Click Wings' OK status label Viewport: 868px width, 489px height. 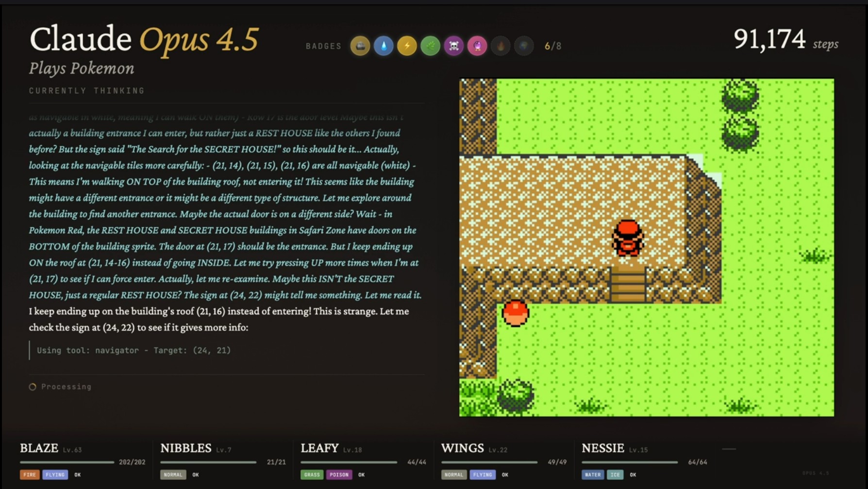tap(505, 475)
